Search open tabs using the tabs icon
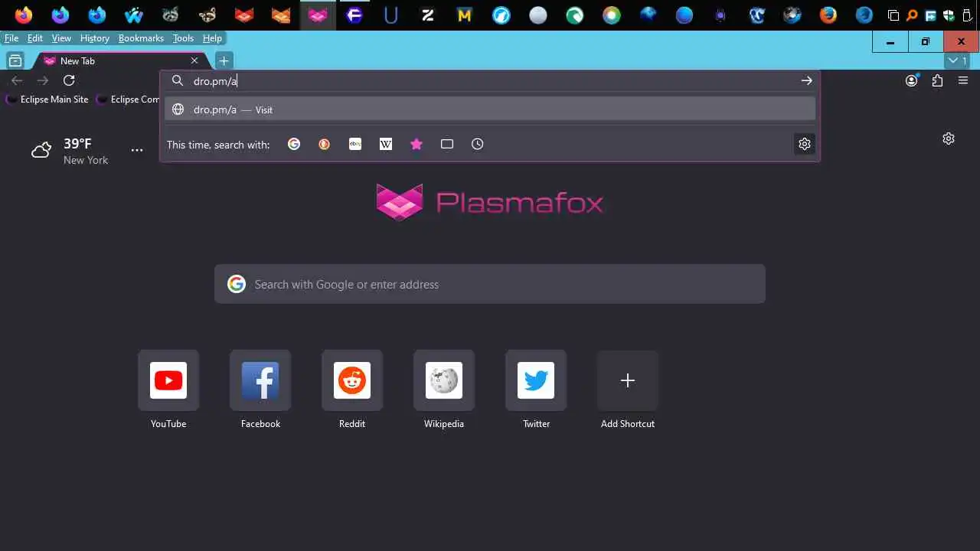Screen dimensions: 980x551 click(x=447, y=144)
